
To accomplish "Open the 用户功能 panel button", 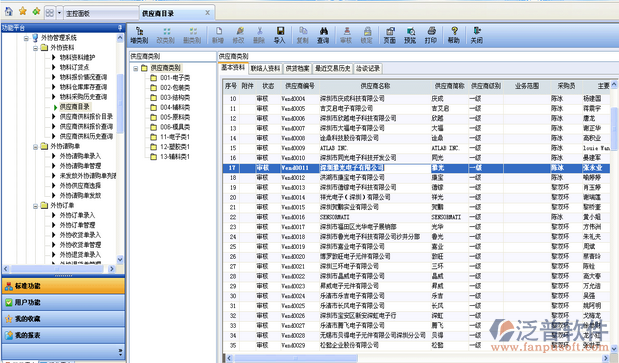I will pyautogui.click(x=63, y=302).
